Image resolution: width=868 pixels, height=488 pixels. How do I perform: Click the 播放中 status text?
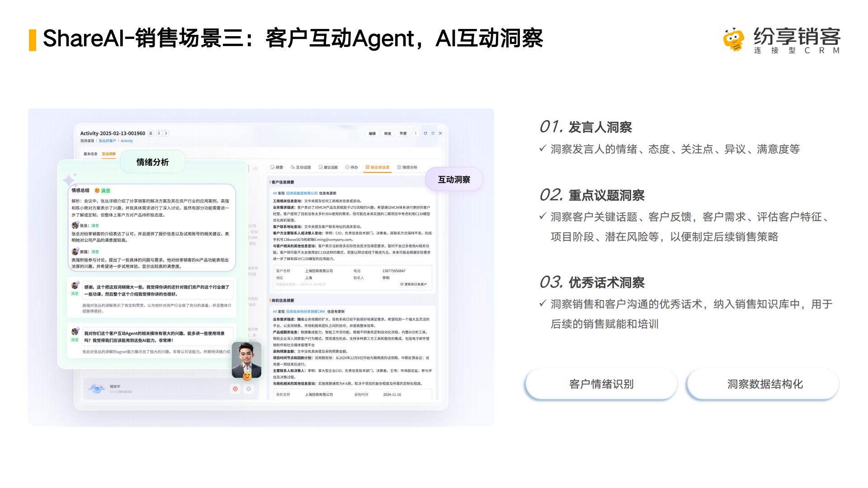click(115, 387)
